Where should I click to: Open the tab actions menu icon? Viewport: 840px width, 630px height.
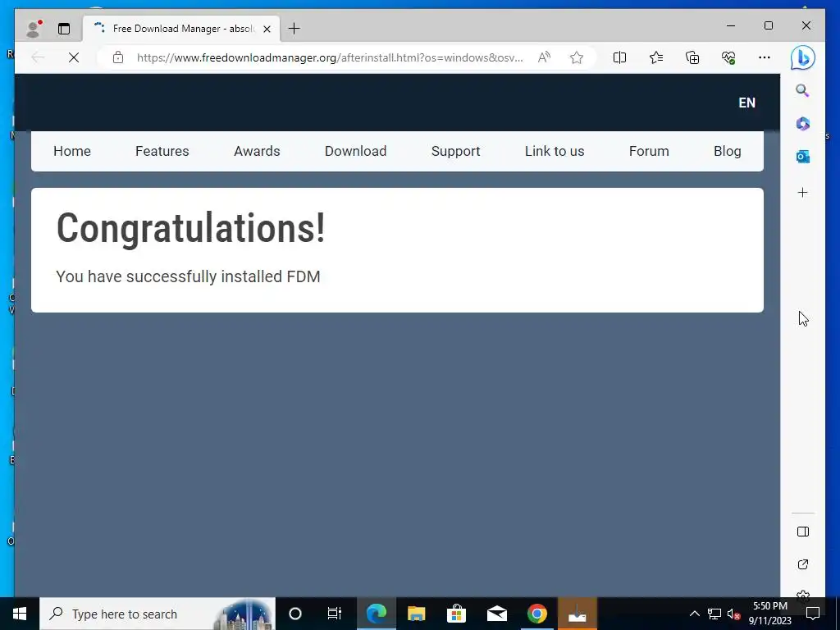tap(64, 29)
